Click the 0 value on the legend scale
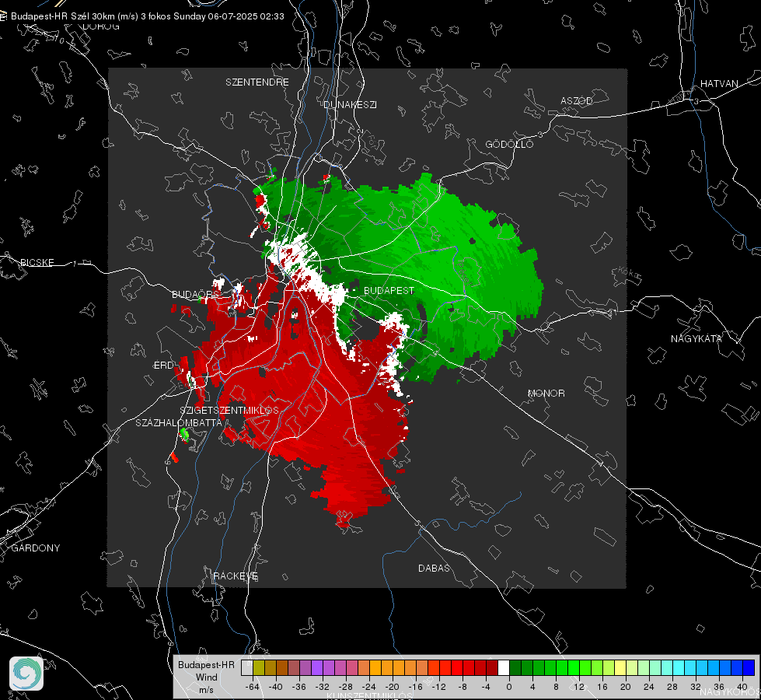 (x=509, y=687)
